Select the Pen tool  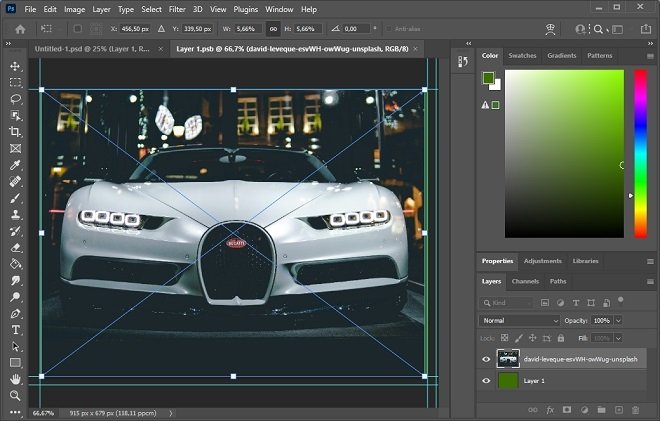coord(15,314)
